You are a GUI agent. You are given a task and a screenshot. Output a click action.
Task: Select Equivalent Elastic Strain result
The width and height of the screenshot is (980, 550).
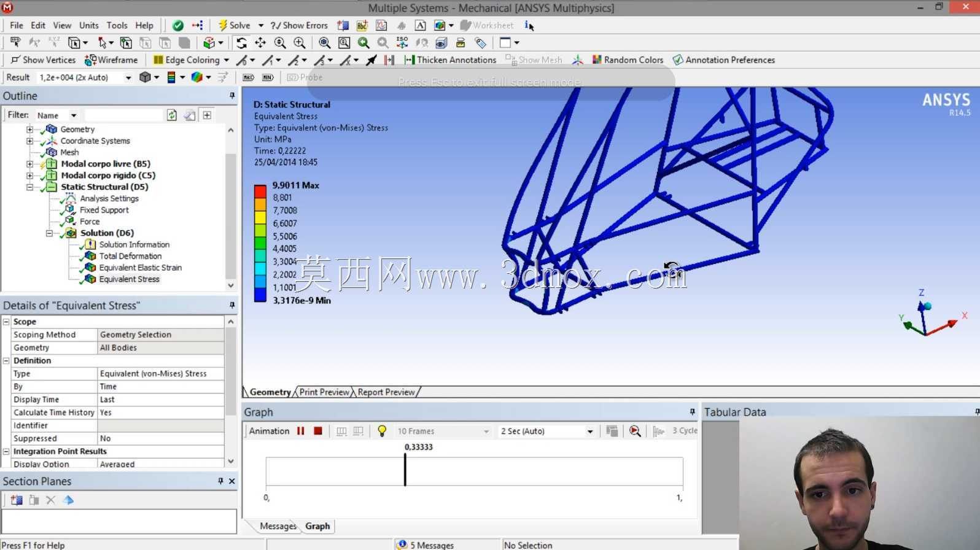pos(140,268)
